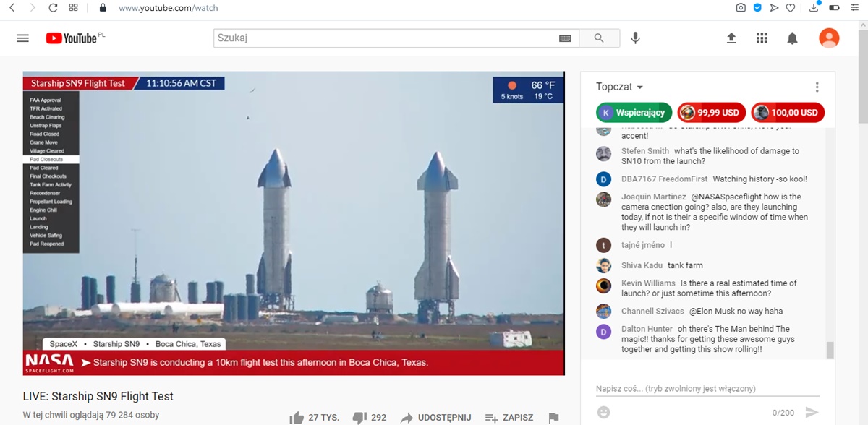Click the YouTube logo to go home

pos(72,38)
